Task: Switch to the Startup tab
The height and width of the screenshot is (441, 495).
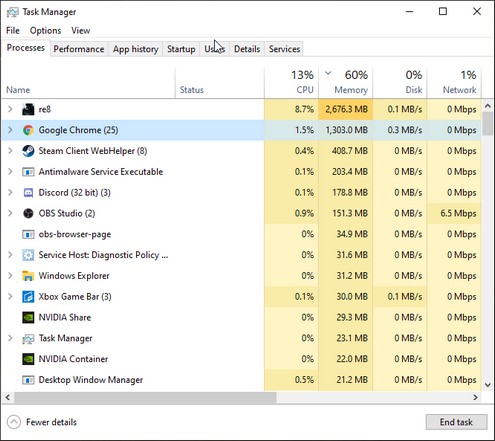Action: click(181, 49)
